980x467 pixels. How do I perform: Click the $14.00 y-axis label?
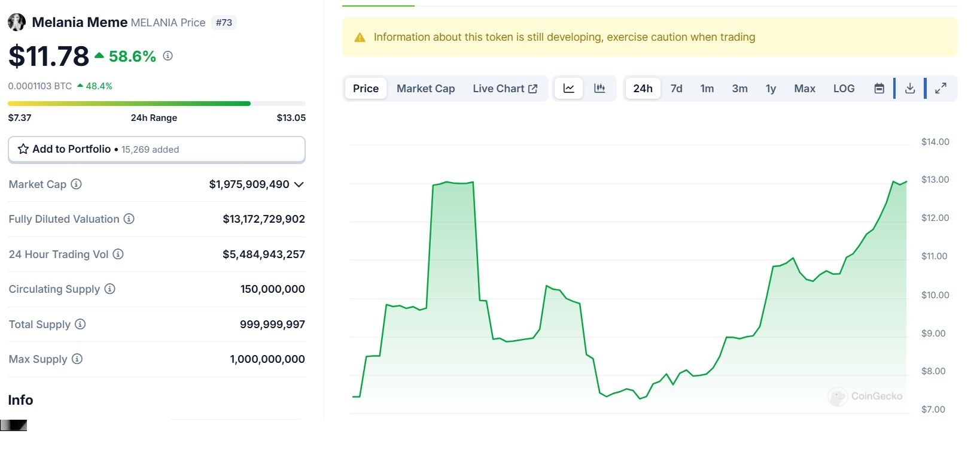[x=935, y=142]
